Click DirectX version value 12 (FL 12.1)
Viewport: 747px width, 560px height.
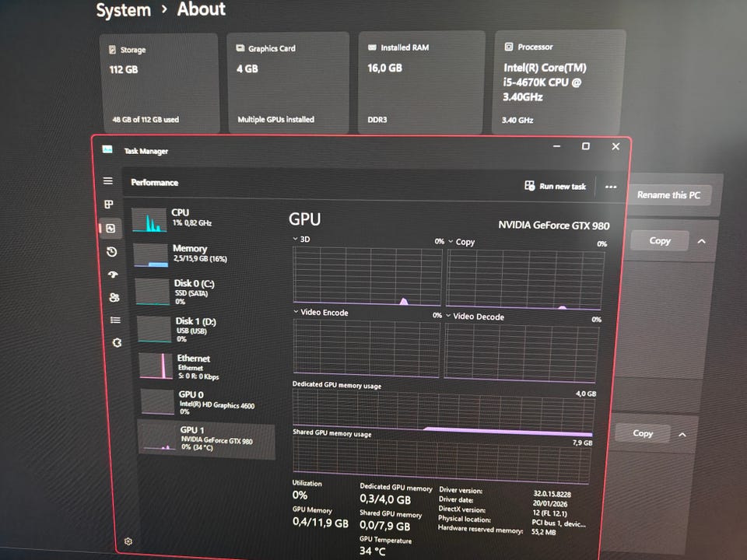[549, 513]
